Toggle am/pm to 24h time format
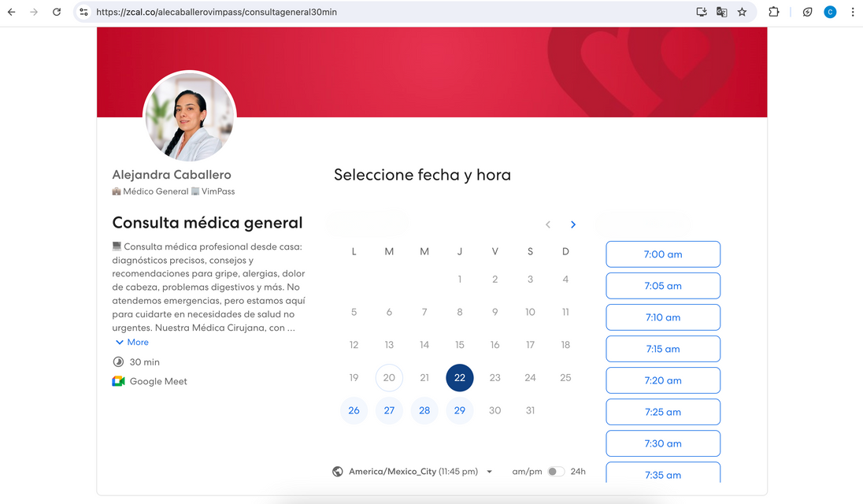 click(556, 472)
